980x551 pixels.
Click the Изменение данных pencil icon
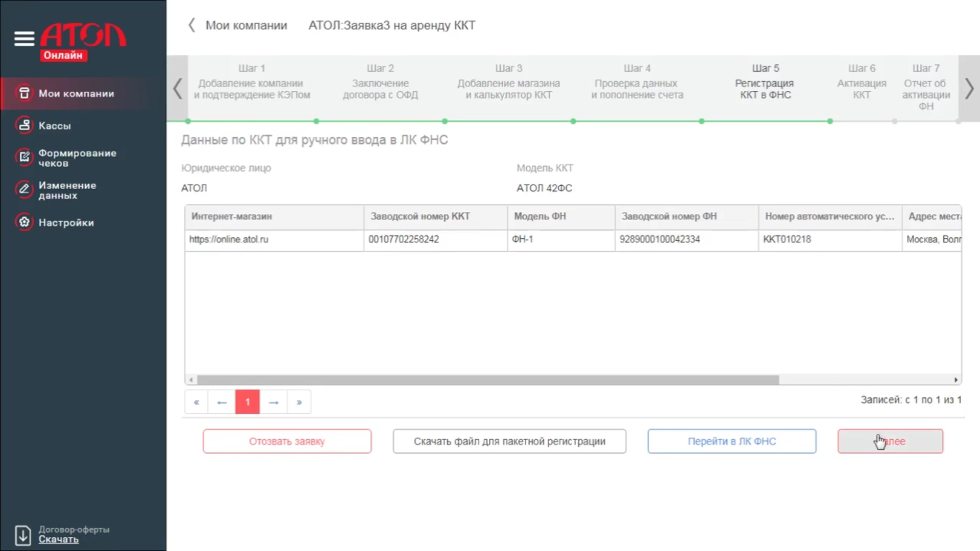tap(24, 190)
